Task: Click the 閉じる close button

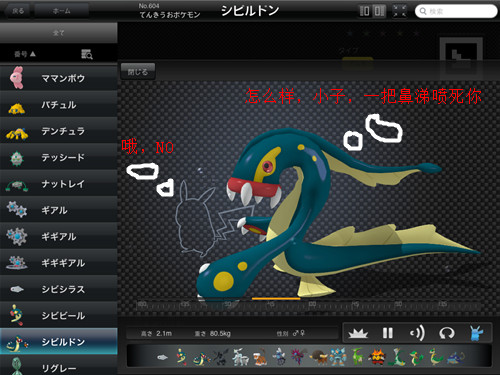Action: [138, 71]
